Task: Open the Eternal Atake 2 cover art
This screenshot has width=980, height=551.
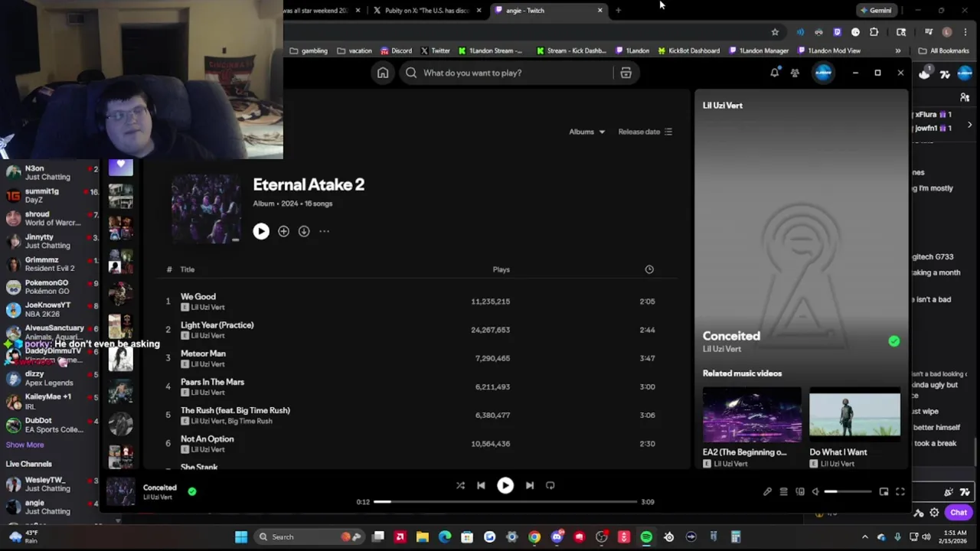Action: tap(206, 209)
